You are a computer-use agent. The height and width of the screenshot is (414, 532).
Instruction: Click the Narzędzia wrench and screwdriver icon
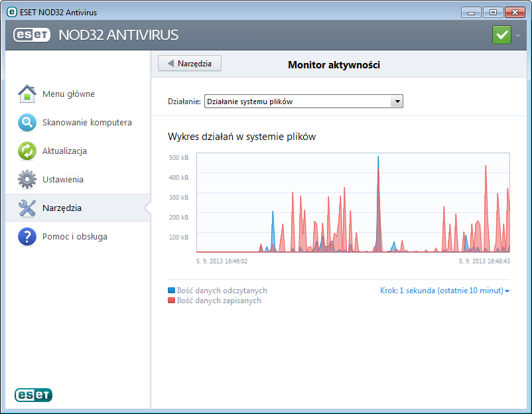[27, 208]
